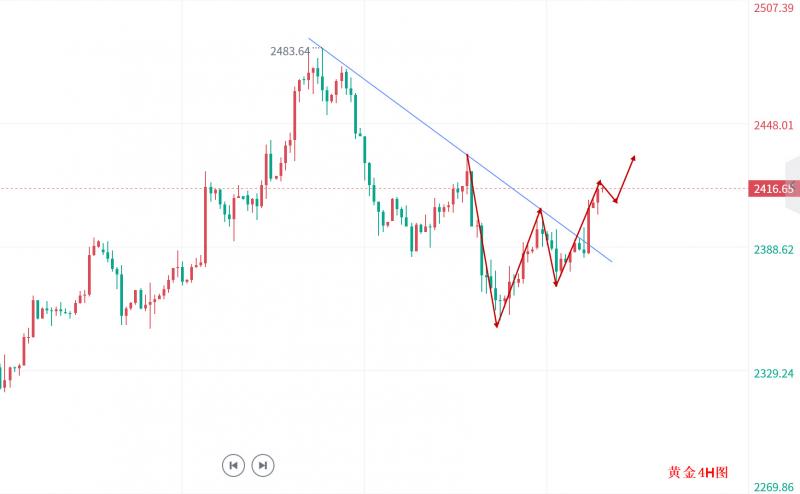Select the 2329.24 price axis label
The image size is (800, 494).
(773, 373)
